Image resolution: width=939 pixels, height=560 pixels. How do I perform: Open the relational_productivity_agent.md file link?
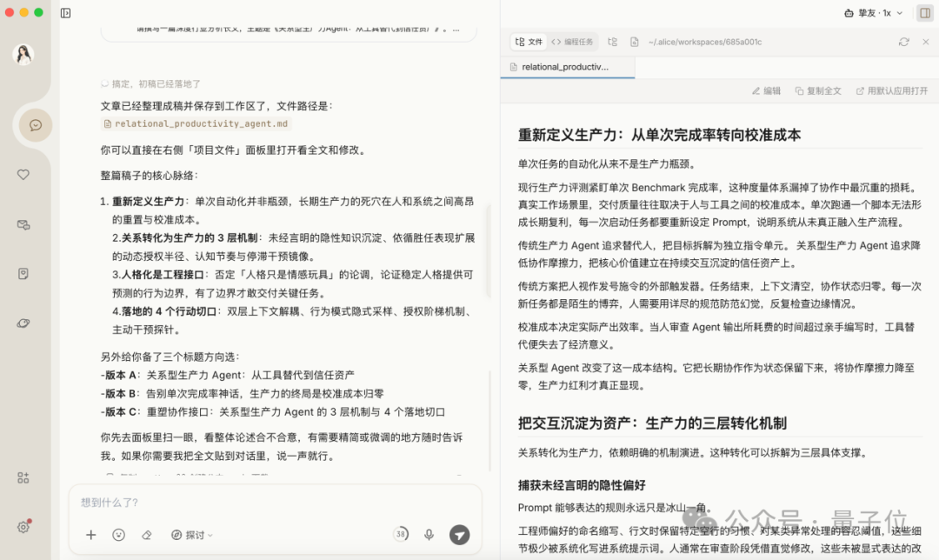click(196, 124)
